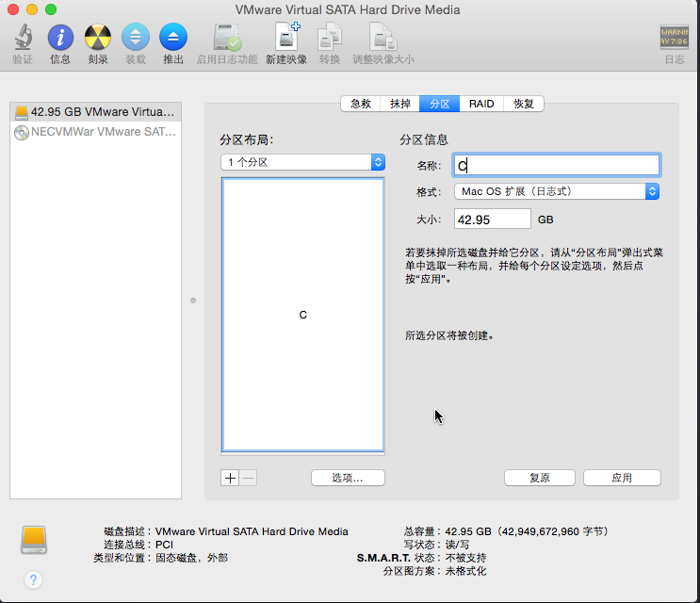Click the Convert (转换) toolbar icon

tap(330, 37)
